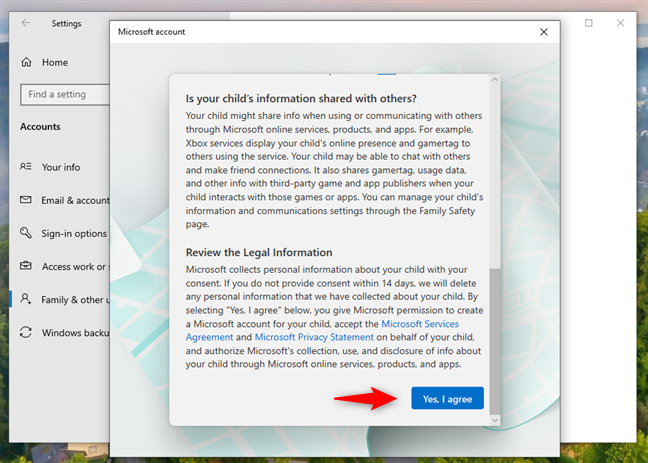Click Yes, I agree button

[x=447, y=399]
